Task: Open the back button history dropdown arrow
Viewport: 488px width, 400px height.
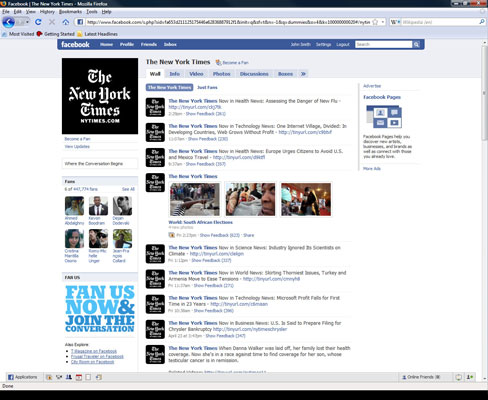Action: 27,22
